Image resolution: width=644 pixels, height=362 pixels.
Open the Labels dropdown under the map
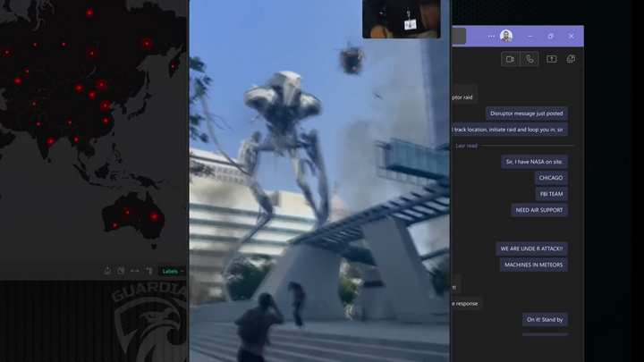(173, 272)
